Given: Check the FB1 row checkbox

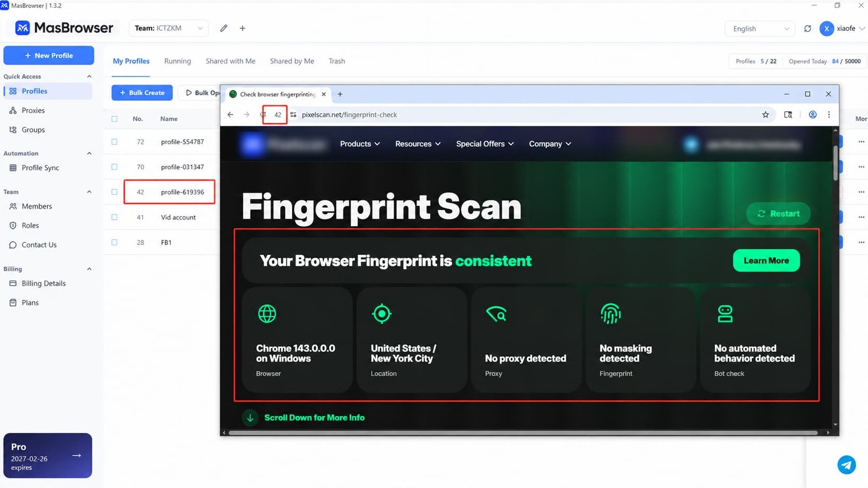Looking at the screenshot, I should 114,242.
